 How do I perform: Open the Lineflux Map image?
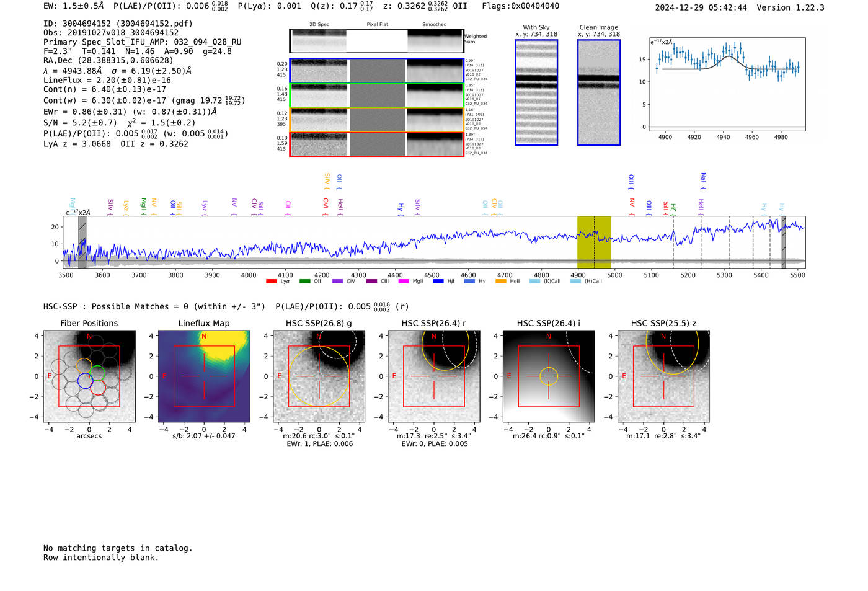point(204,376)
